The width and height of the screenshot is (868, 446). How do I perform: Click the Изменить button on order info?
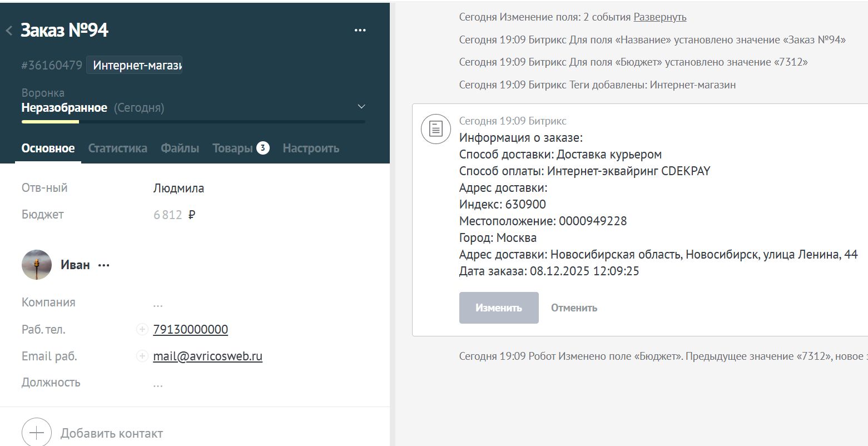coord(498,307)
